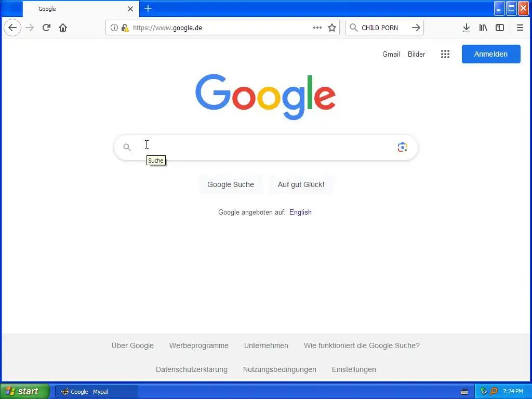Open the Windows start menu
This screenshot has height=399, width=532.
tap(25, 391)
